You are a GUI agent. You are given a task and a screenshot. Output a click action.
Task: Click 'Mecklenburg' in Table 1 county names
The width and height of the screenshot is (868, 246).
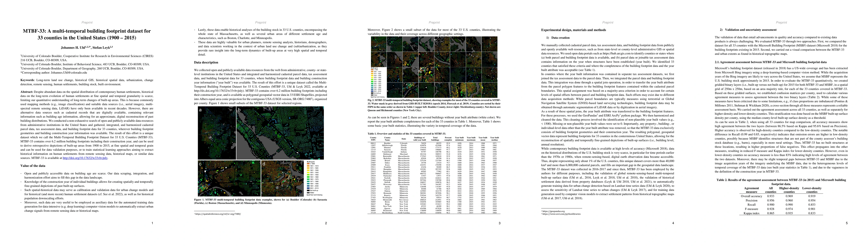(388, 213)
